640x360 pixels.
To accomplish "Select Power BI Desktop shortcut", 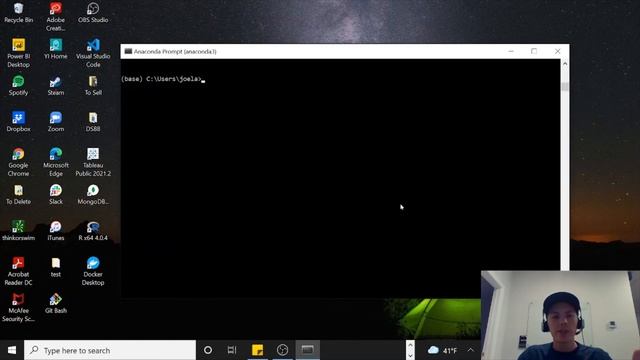I will pos(18,53).
